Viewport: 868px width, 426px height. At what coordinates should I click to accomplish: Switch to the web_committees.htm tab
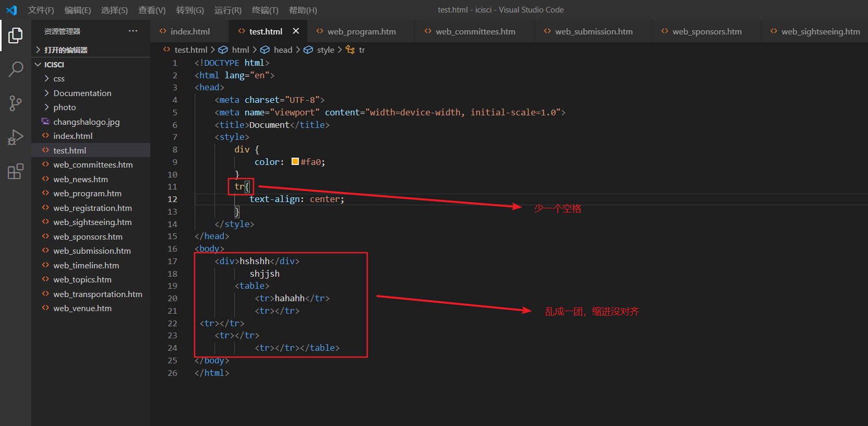tap(475, 31)
